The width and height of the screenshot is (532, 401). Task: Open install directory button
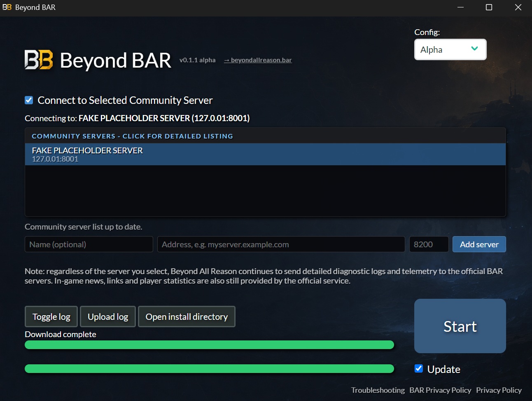[187, 317]
